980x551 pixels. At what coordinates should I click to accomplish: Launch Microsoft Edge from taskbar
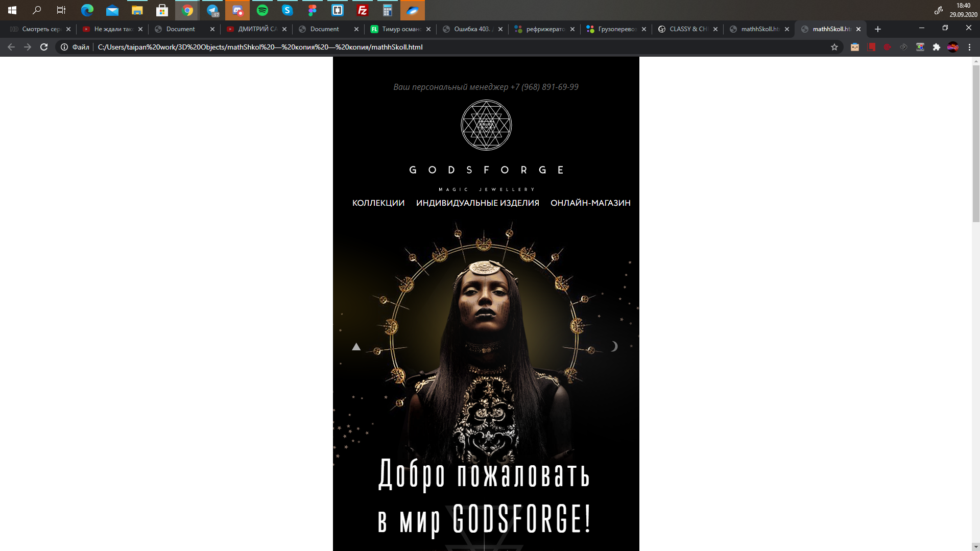tap(87, 10)
